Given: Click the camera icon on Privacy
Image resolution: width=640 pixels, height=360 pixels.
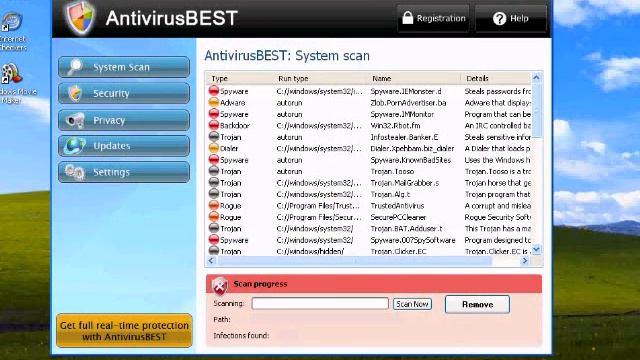Looking at the screenshot, I should [76, 120].
